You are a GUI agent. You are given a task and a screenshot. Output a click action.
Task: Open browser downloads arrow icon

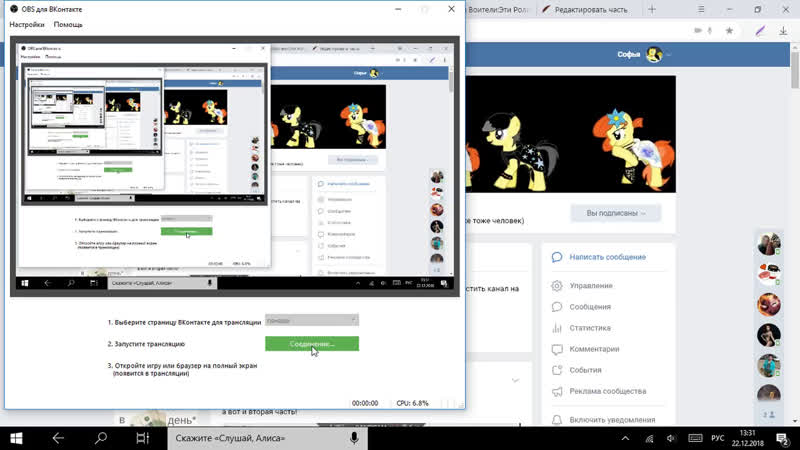[x=783, y=31]
